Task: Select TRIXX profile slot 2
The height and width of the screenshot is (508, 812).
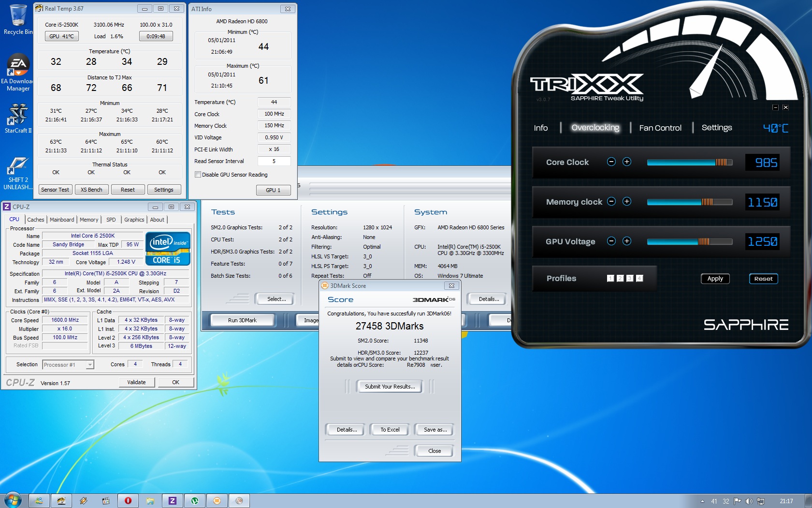Action: pos(620,278)
